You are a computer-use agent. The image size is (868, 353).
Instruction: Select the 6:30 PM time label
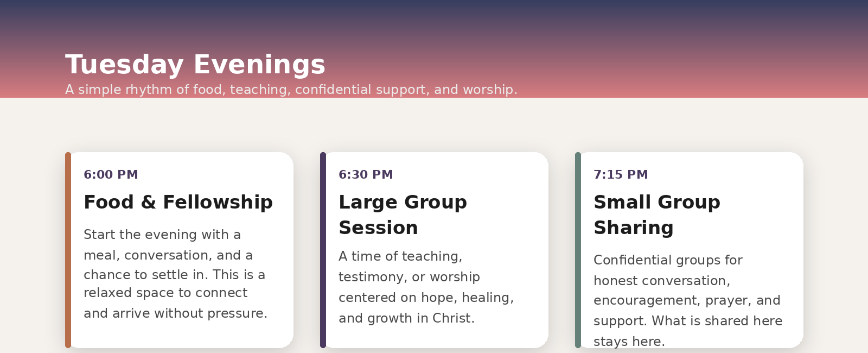[366, 175]
